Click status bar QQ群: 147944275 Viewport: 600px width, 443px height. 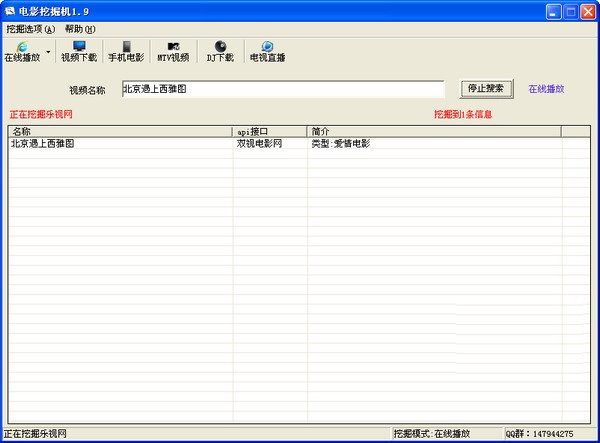(x=540, y=433)
